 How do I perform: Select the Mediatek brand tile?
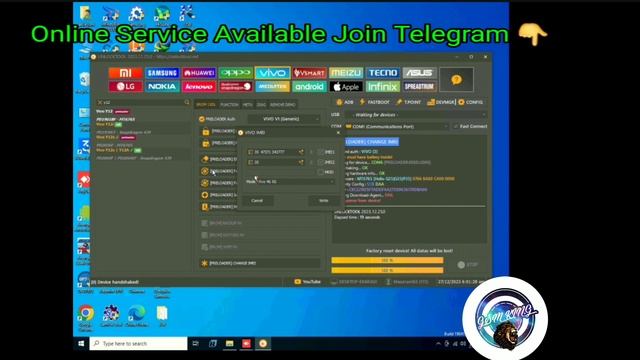click(273, 87)
